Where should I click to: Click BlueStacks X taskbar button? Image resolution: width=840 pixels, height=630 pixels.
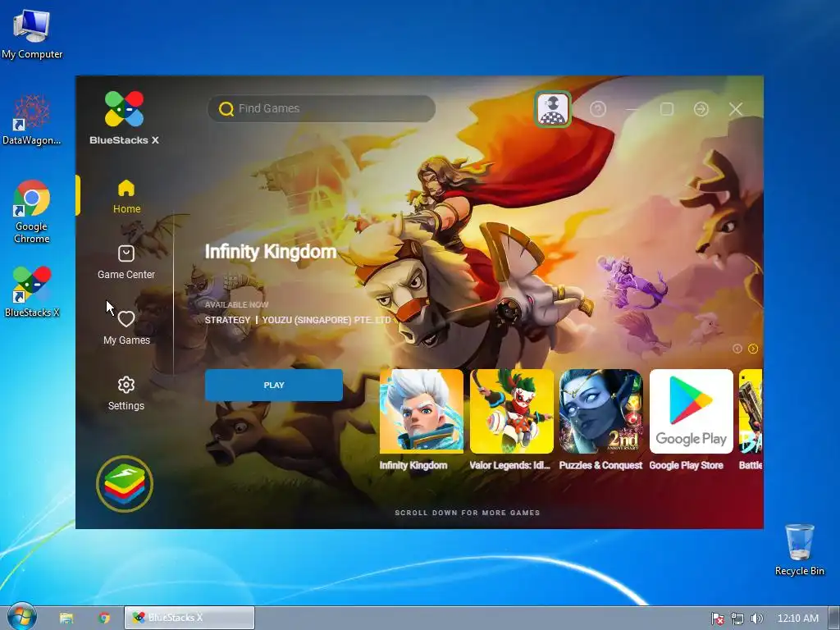point(189,618)
